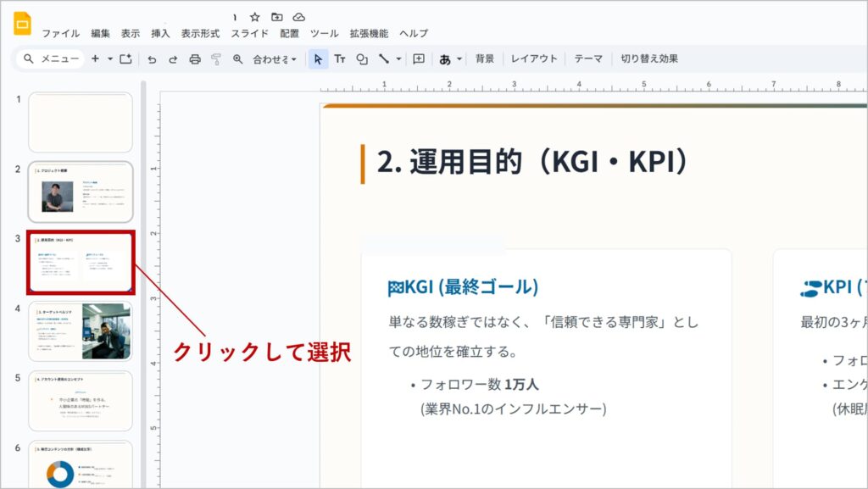Open the new slide layout dropdown arrow
Screen dimensions: 868x489
[110, 59]
